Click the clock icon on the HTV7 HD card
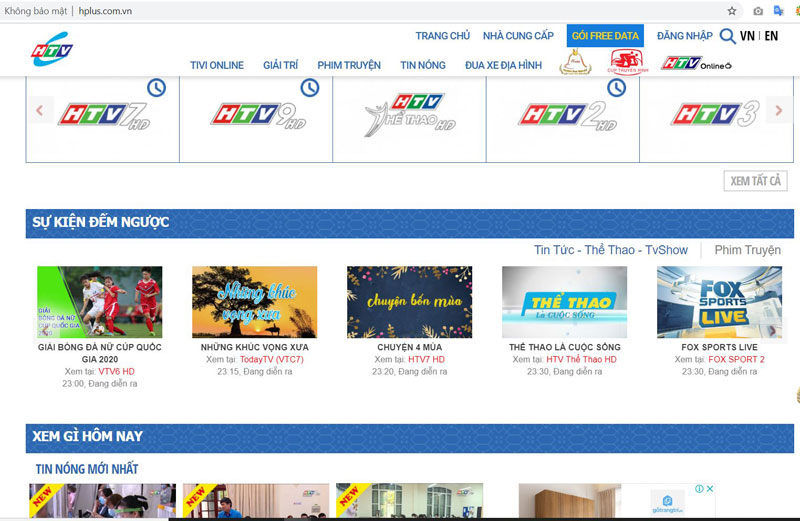 point(157,88)
